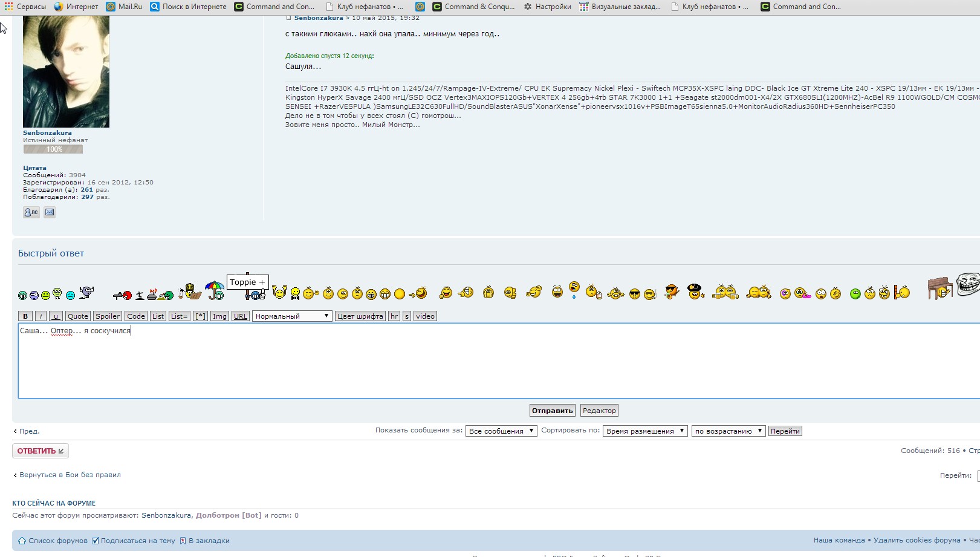The height and width of the screenshot is (557, 980).
Task: Follow Вернуться в Бои без правил link
Action: (70, 475)
